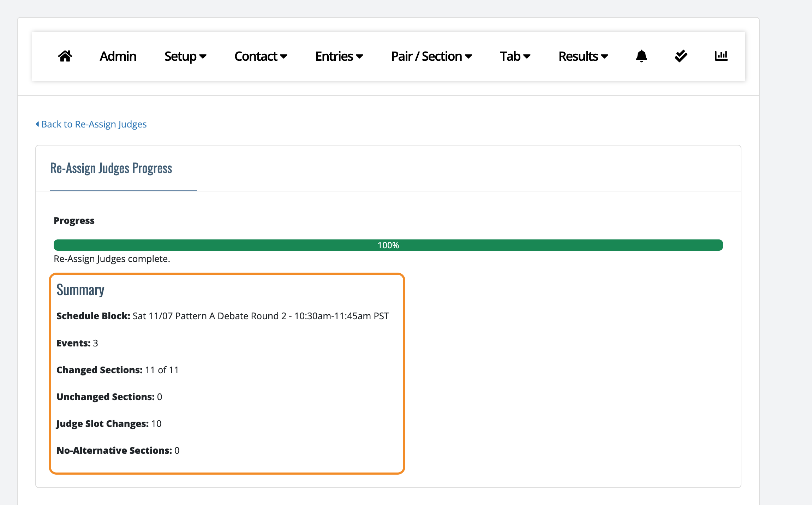Select the Re-Assign Judges Progress heading
This screenshot has height=505, width=812.
111,168
